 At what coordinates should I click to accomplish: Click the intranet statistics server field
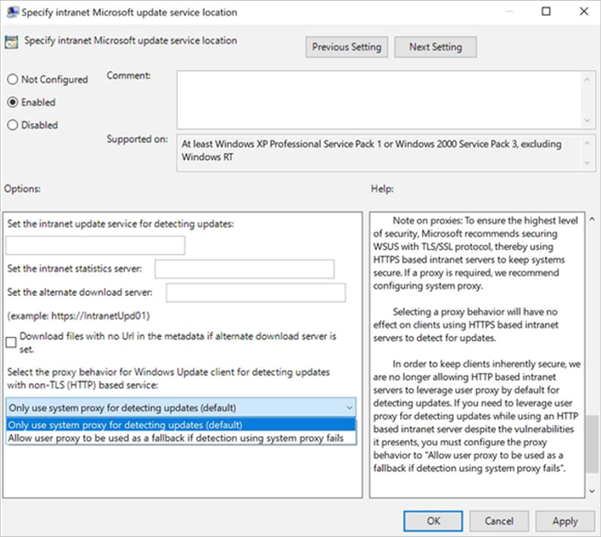tap(244, 269)
